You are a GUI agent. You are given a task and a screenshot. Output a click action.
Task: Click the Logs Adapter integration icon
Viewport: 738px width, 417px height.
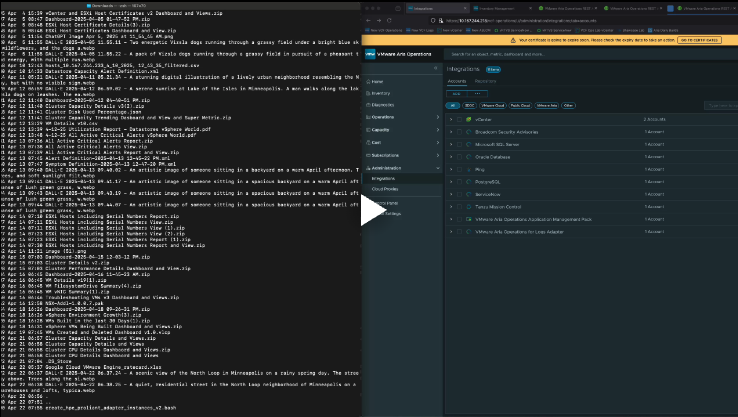tap(469, 232)
